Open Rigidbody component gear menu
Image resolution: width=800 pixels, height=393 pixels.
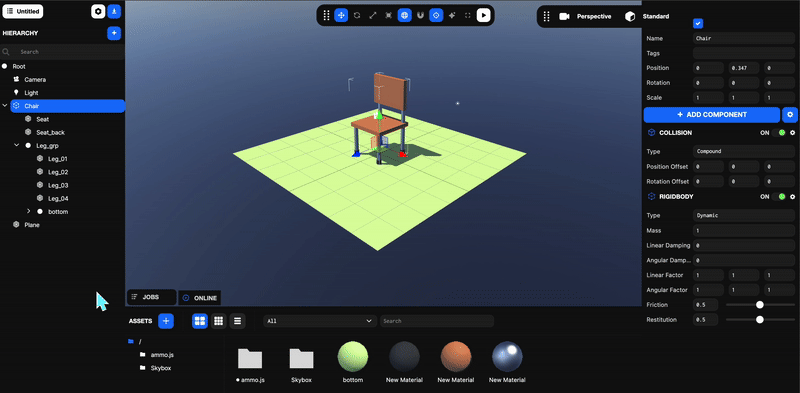[792, 196]
